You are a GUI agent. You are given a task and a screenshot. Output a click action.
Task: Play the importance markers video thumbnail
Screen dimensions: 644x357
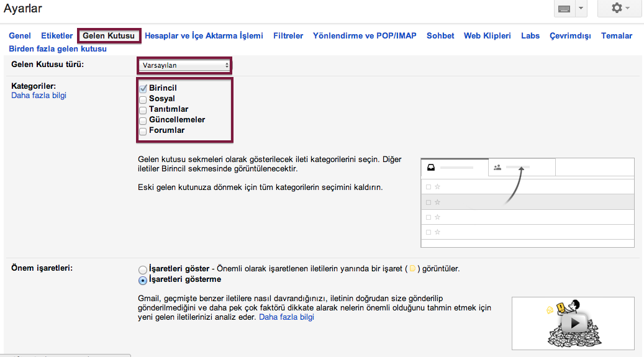point(573,323)
